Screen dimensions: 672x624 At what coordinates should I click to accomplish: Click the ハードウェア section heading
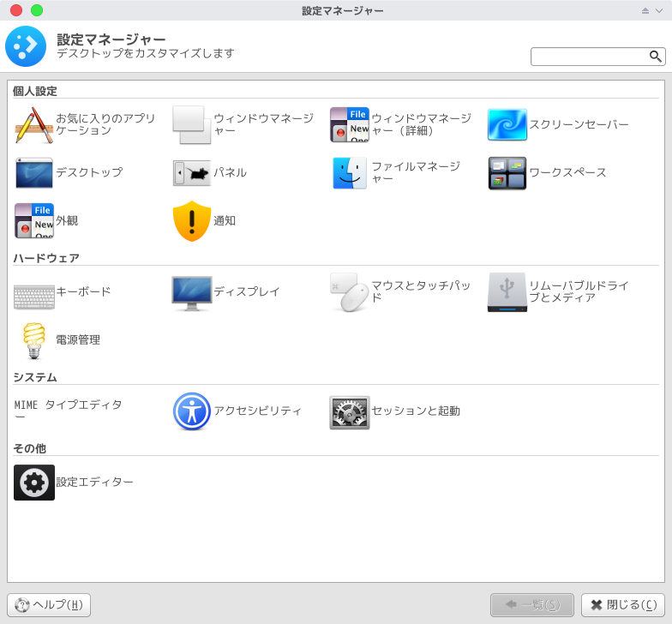click(46, 258)
